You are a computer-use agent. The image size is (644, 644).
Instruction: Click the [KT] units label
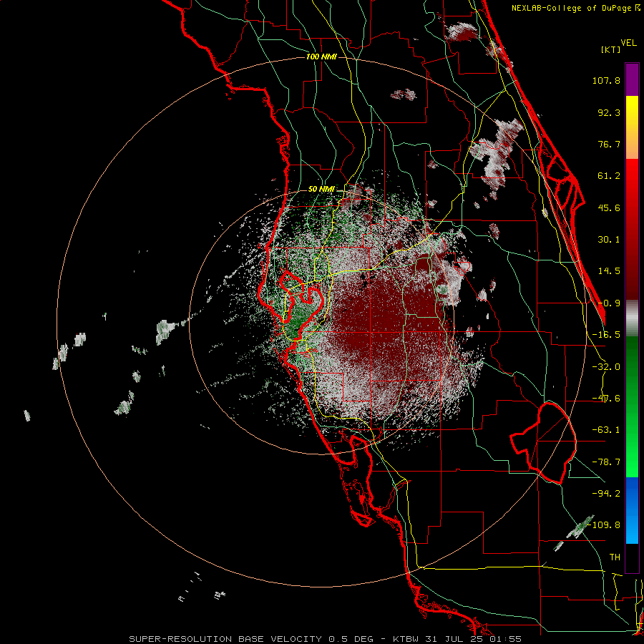click(x=610, y=49)
